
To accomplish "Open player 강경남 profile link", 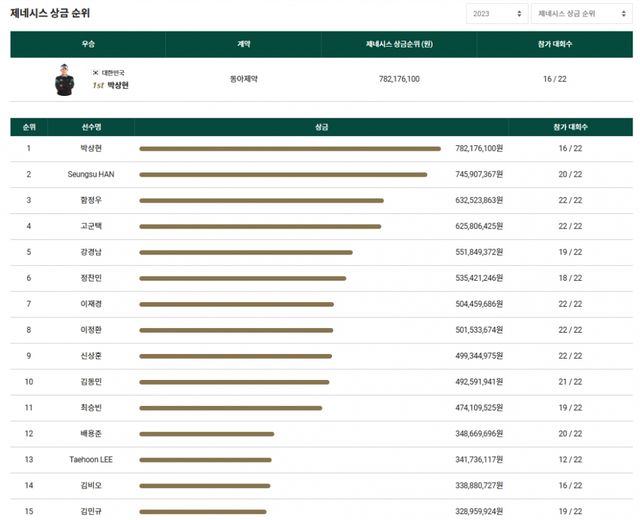I will point(91,252).
